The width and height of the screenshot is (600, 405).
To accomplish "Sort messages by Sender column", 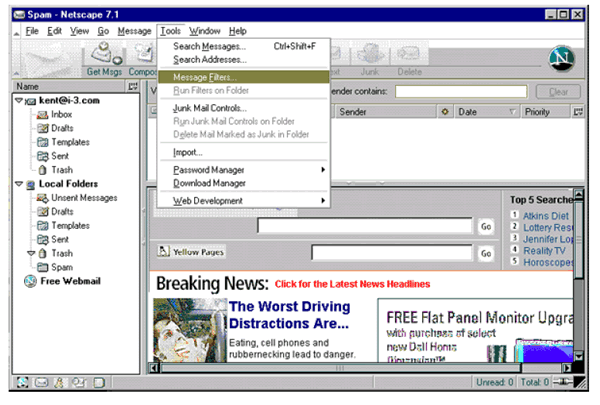I will pos(386,112).
